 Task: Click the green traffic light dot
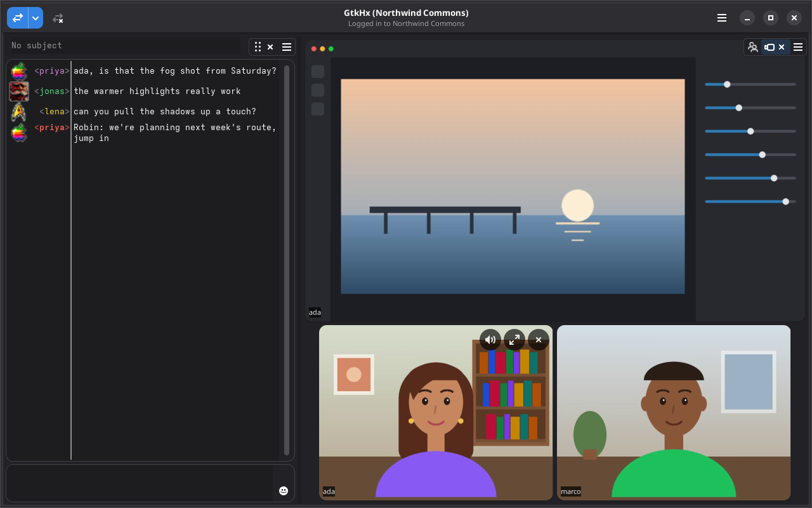coord(331,49)
